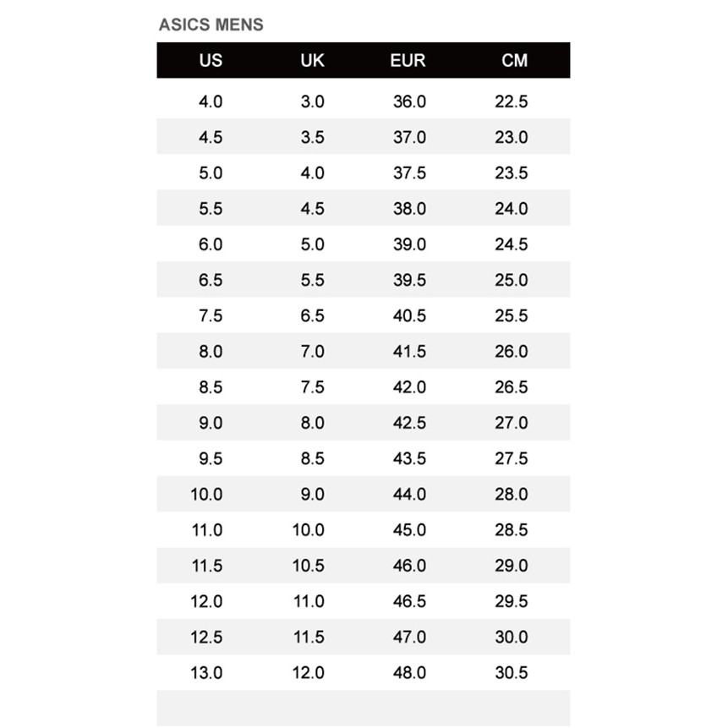The height and width of the screenshot is (728, 728).
Task: Click the EUR 37.5 cell
Action: pyautogui.click(x=409, y=173)
